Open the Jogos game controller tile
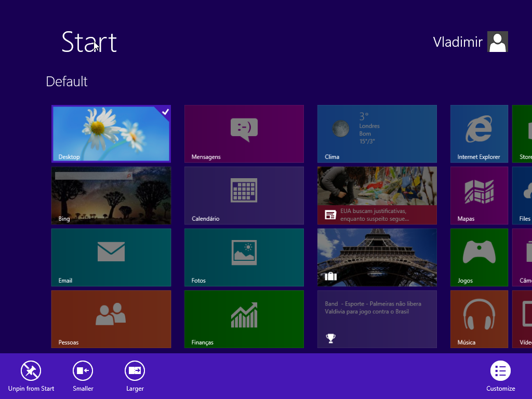This screenshot has width=532, height=399. [x=479, y=258]
